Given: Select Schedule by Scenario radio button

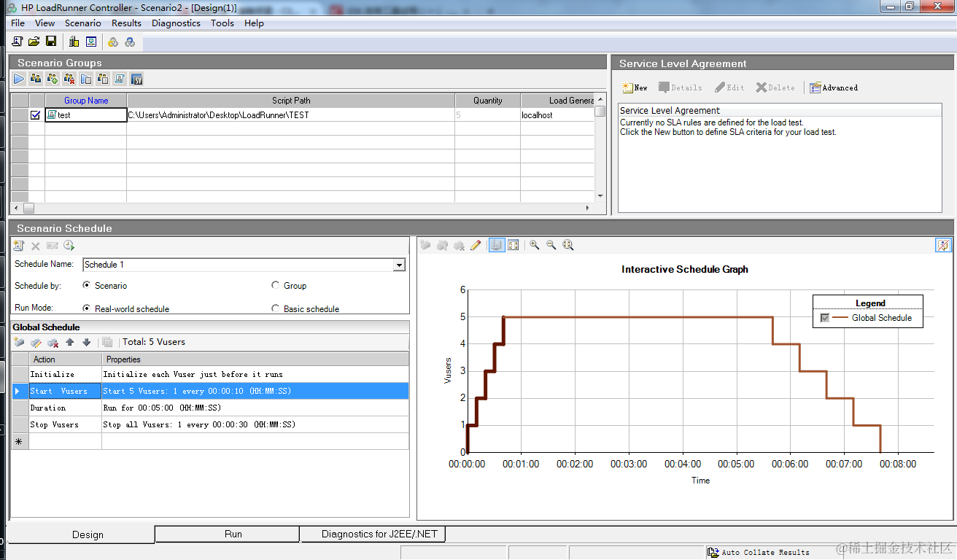Looking at the screenshot, I should coord(87,285).
